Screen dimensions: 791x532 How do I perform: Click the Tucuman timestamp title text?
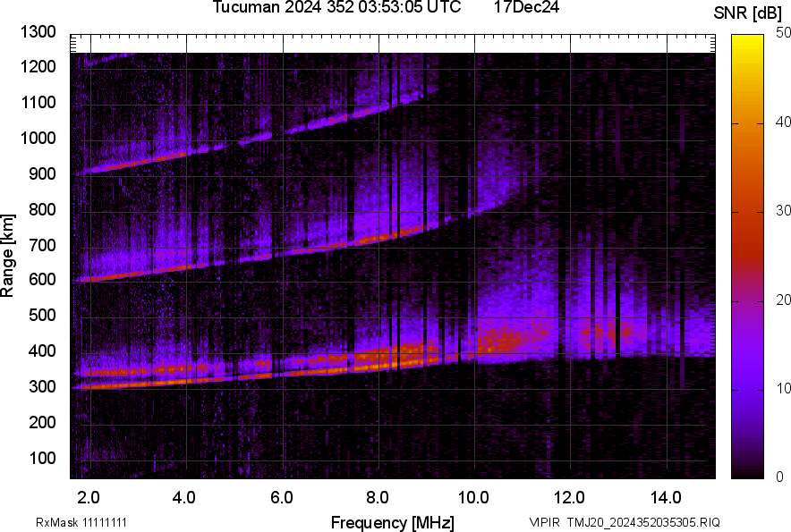click(336, 8)
